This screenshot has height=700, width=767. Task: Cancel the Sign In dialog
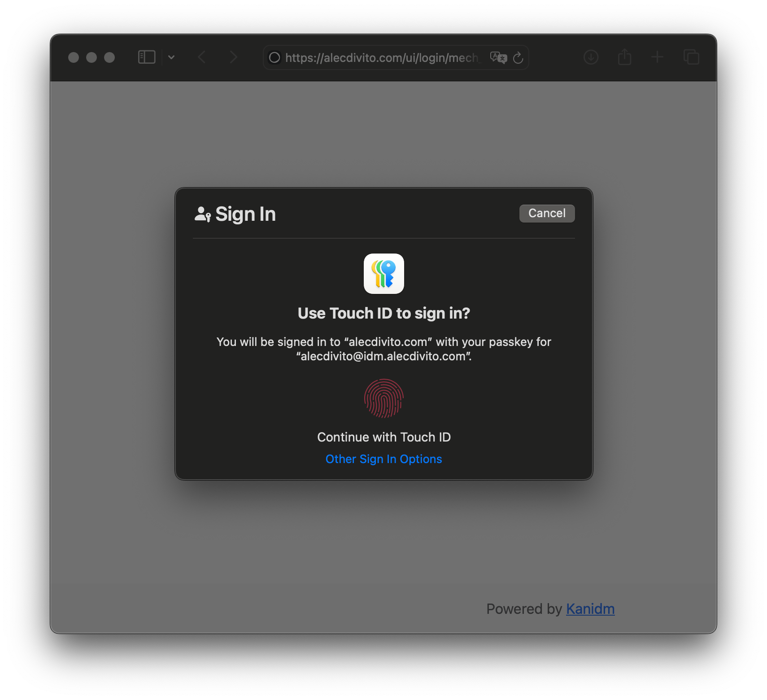click(547, 213)
